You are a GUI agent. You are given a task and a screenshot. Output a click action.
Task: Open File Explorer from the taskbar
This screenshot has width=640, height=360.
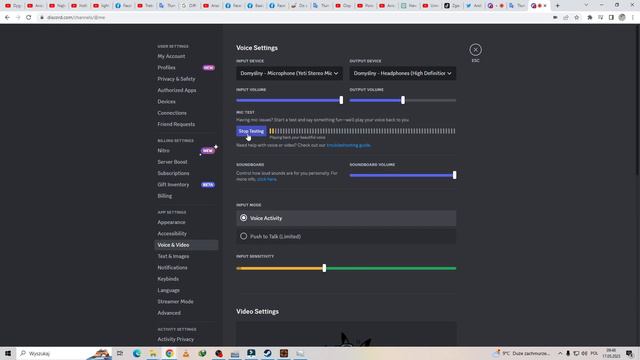pyautogui.click(x=153, y=353)
